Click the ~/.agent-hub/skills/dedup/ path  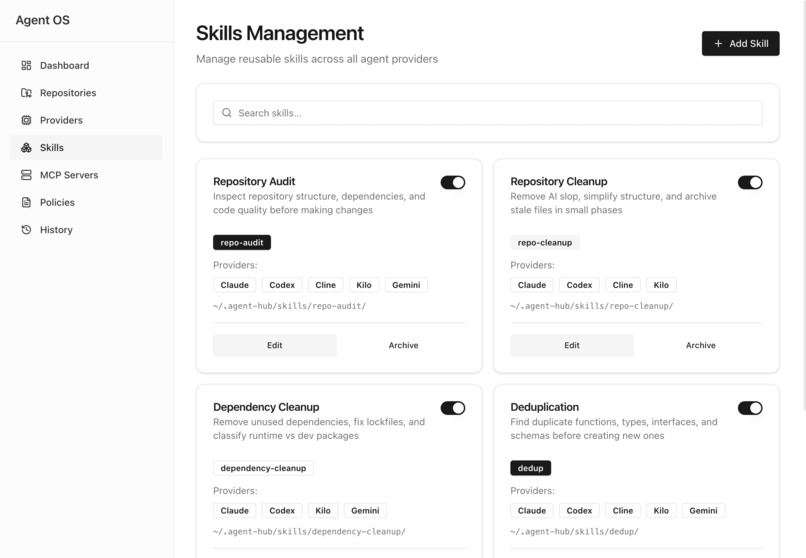[574, 532]
